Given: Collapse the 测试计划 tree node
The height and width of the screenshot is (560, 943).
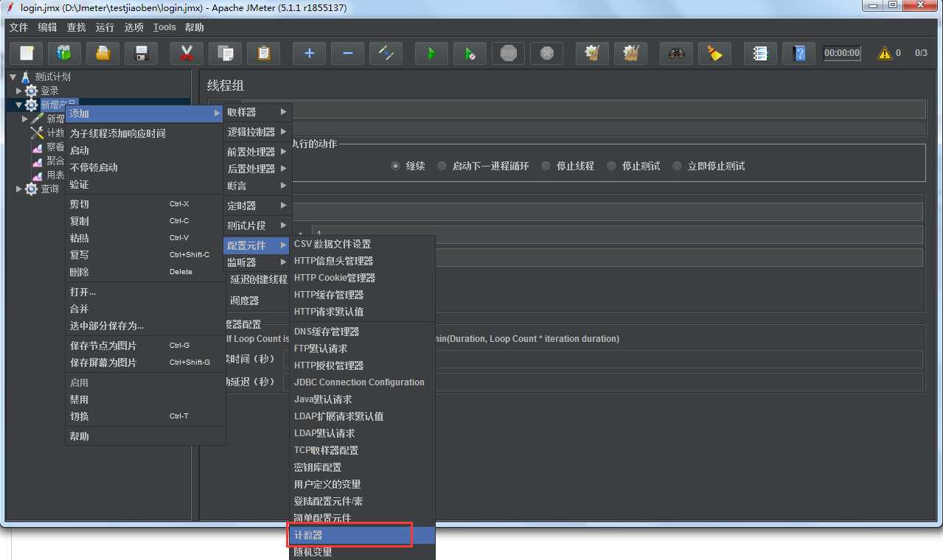Looking at the screenshot, I should coord(13,77).
